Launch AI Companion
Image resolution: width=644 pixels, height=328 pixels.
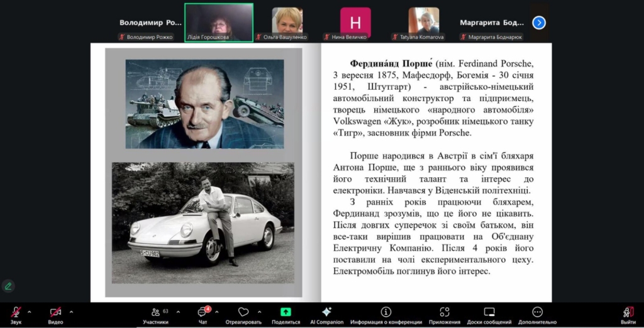pyautogui.click(x=326, y=313)
